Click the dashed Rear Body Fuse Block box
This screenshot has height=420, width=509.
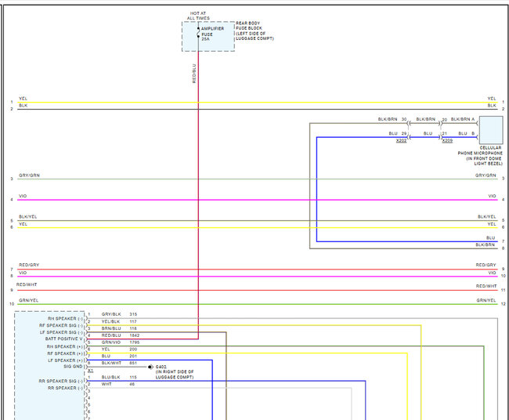point(208,36)
